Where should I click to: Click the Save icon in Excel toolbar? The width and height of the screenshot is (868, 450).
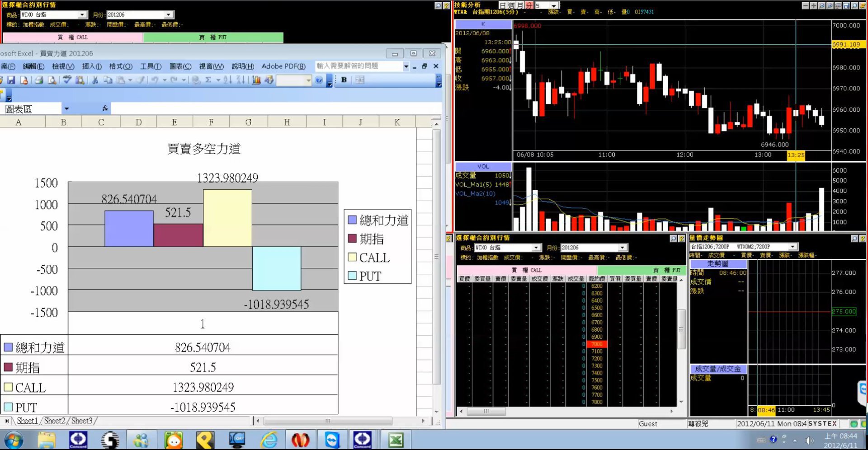coord(11,80)
